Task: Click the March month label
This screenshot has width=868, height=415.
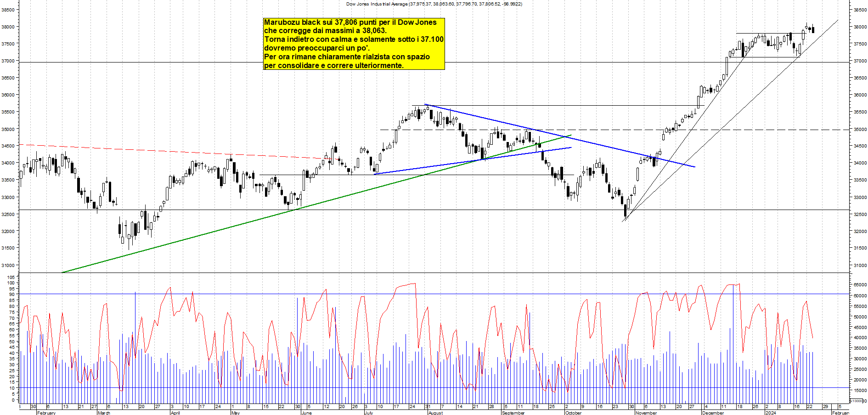Action: click(x=104, y=413)
